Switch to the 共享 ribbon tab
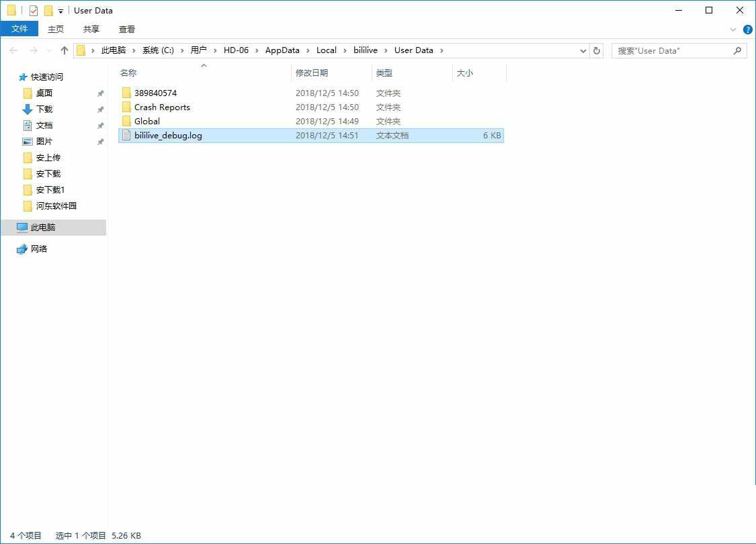The width and height of the screenshot is (756, 544). 91,29
